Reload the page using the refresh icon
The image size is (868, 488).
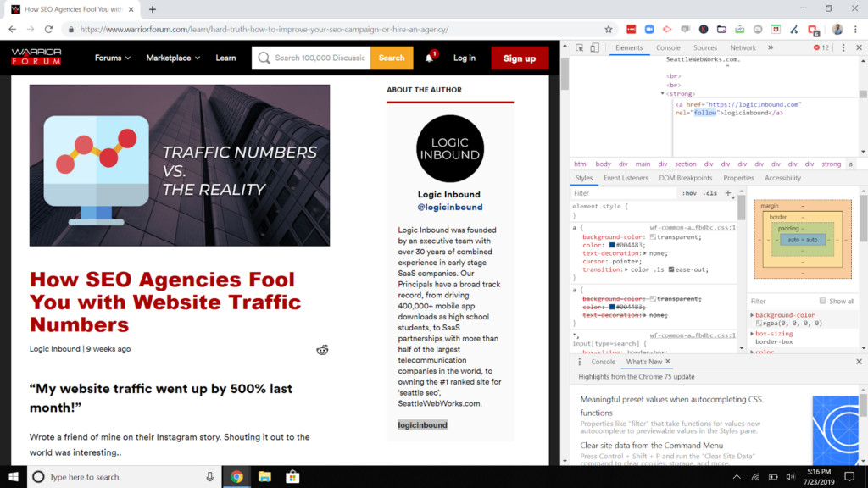coord(48,29)
